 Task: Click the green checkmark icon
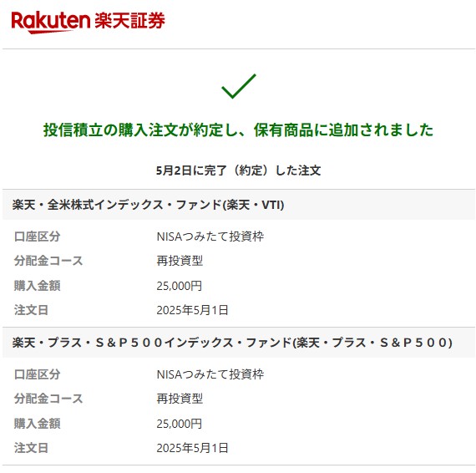[x=239, y=86]
